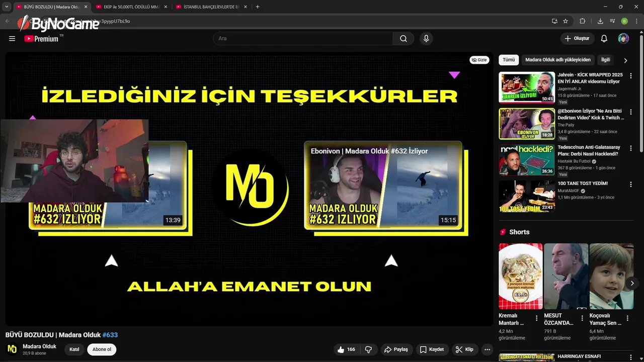Close the EKİP ile 50.000TL tab
644x362 pixels.
click(x=165, y=7)
